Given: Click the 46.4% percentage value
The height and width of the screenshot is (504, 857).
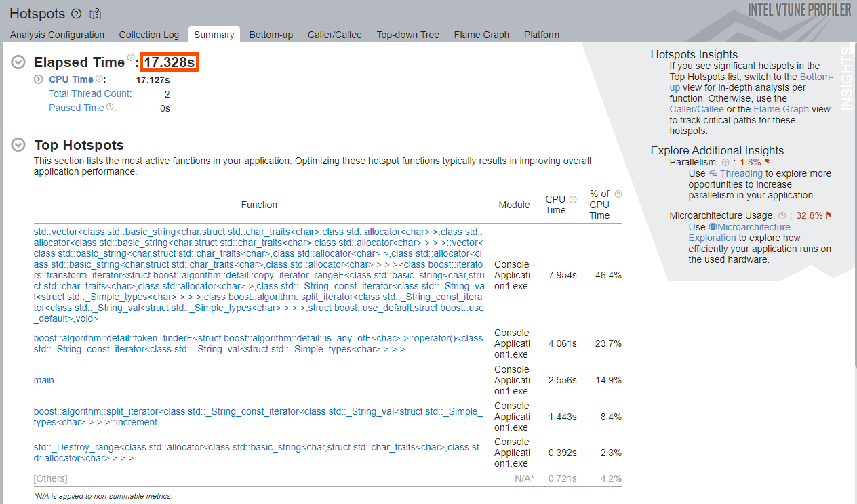Looking at the screenshot, I should point(607,275).
